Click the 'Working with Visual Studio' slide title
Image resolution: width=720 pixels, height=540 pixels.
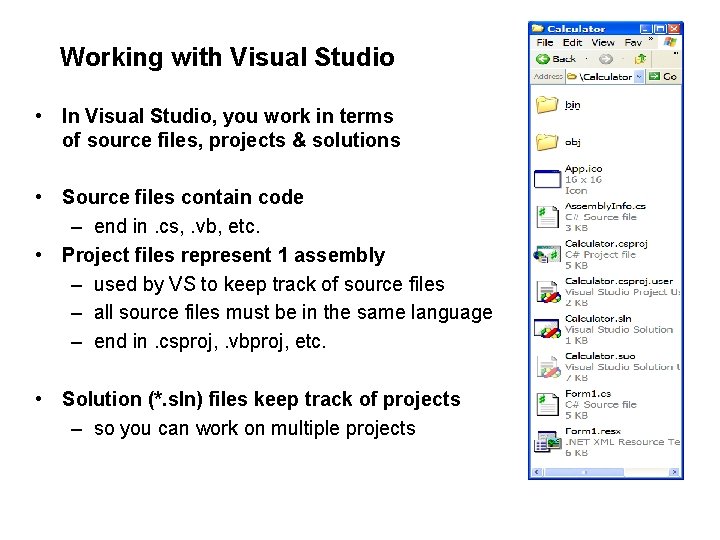[227, 57]
